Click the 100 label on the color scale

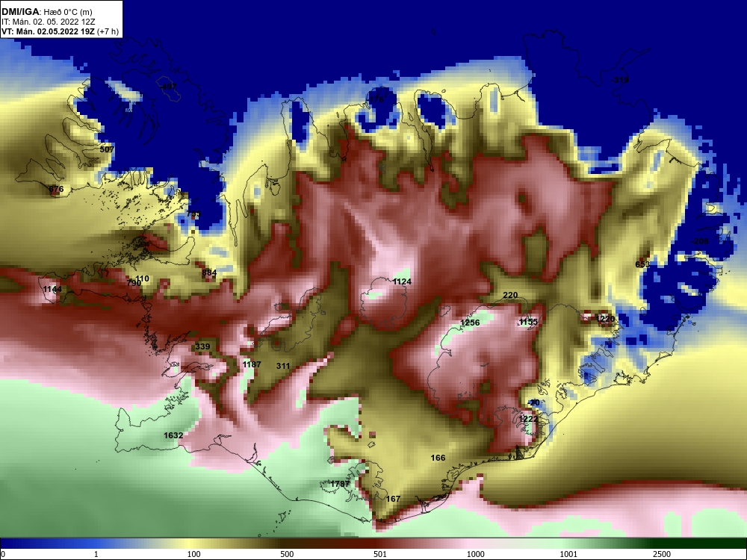pos(194,554)
